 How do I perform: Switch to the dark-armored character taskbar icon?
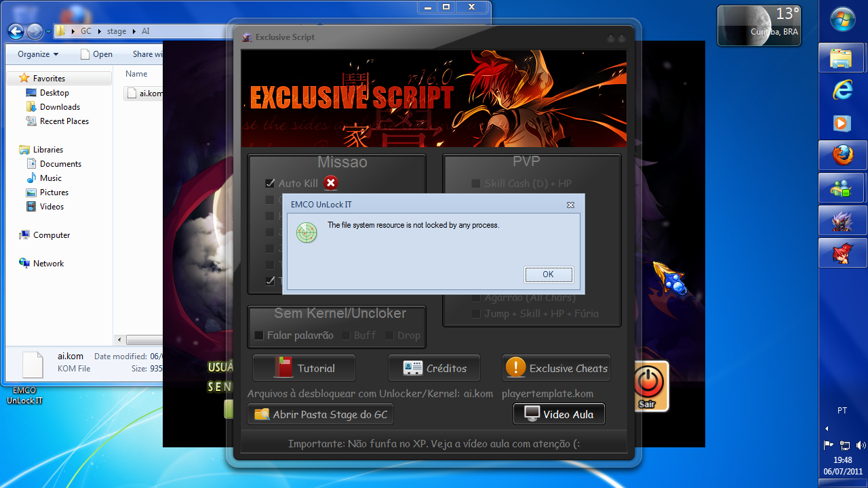(842, 220)
